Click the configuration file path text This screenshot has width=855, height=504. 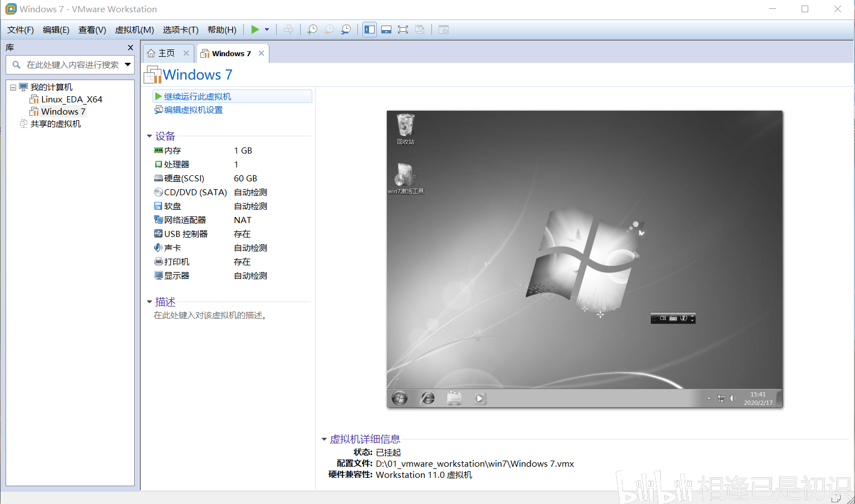click(x=475, y=464)
